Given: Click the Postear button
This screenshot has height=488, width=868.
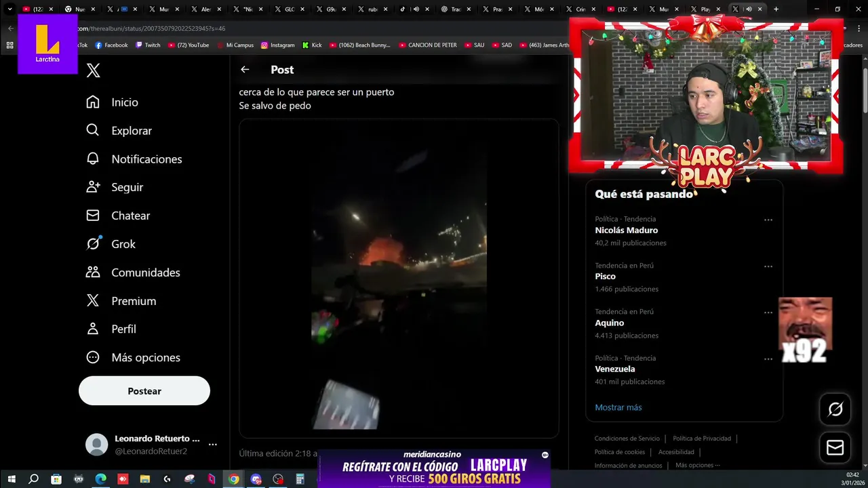Looking at the screenshot, I should pos(144,391).
